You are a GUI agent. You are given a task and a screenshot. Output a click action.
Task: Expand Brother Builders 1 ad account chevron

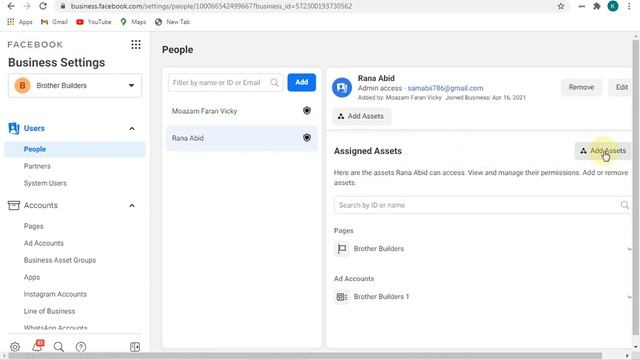629,297
